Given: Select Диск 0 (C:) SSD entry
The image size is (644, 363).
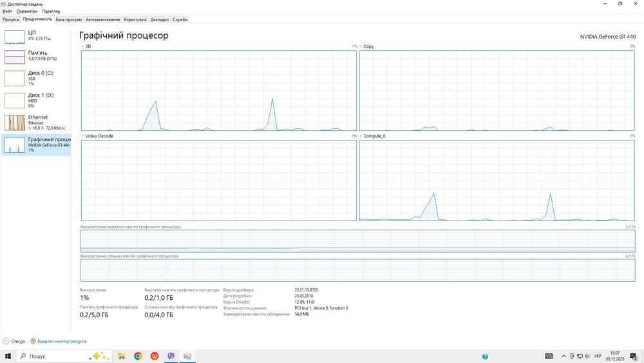Looking at the screenshot, I should click(x=35, y=78).
